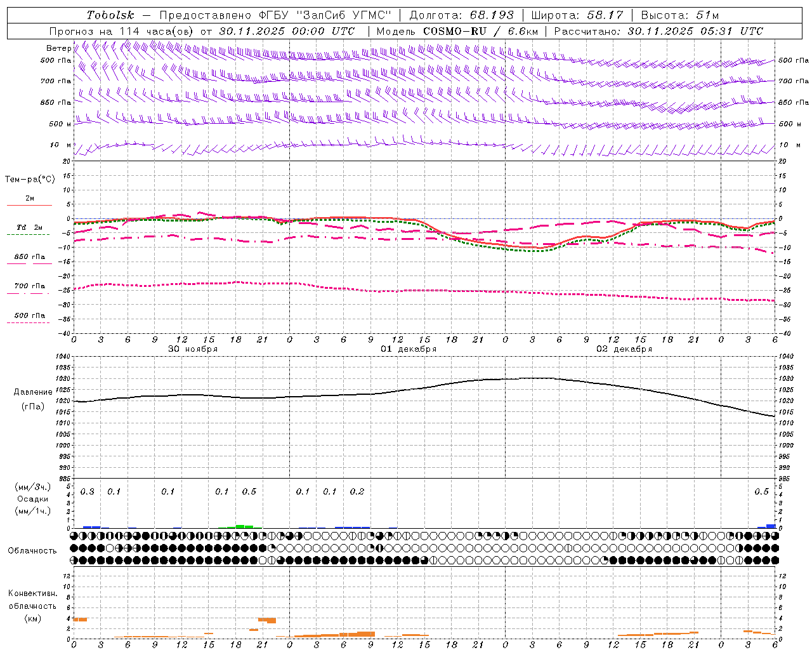Viewport: 812px width, 650px height.
Task: Click the left '10 м' wind level label
Action: 61,145
